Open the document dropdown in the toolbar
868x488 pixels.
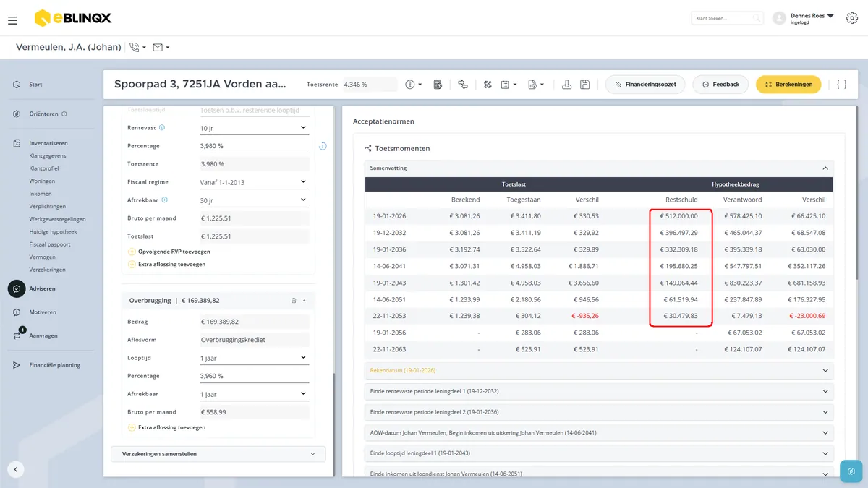pos(536,85)
